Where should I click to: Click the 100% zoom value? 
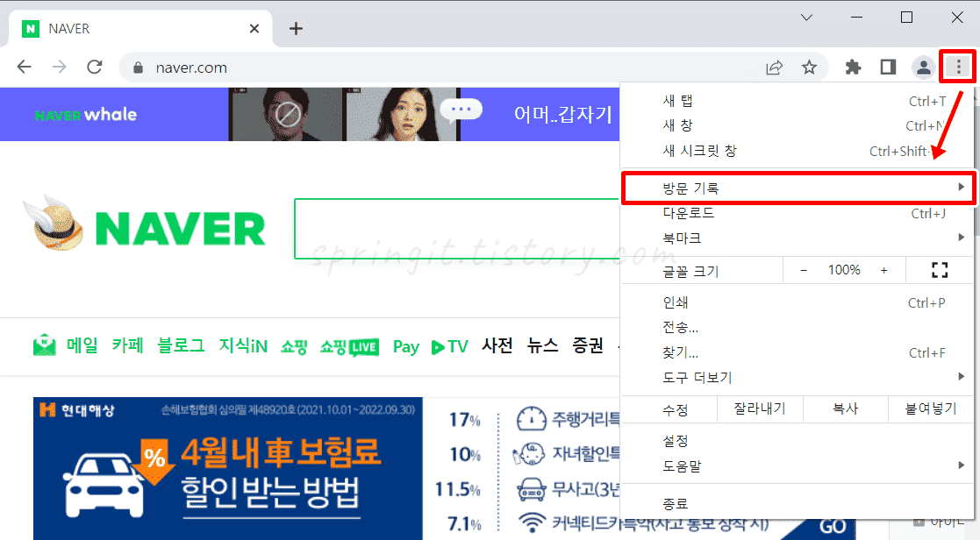tap(844, 270)
